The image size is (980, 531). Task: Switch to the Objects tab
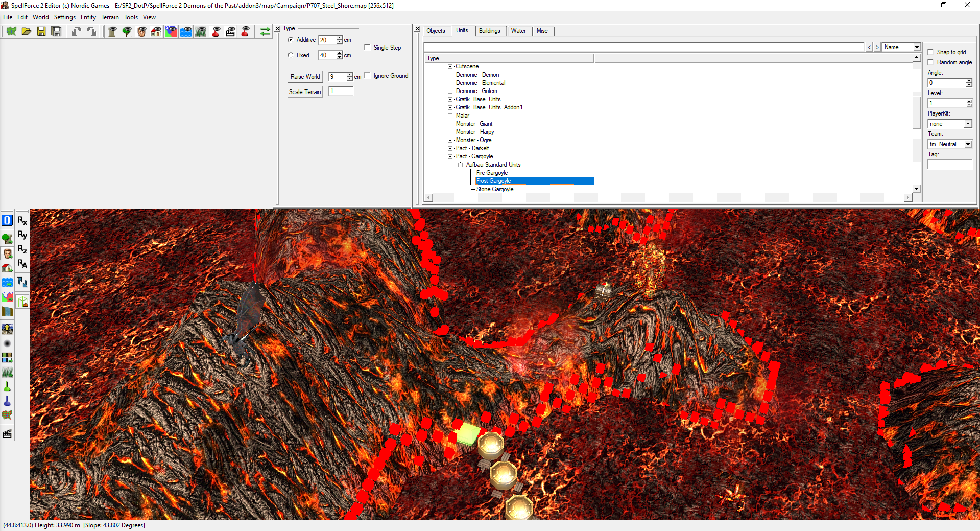[436, 31]
